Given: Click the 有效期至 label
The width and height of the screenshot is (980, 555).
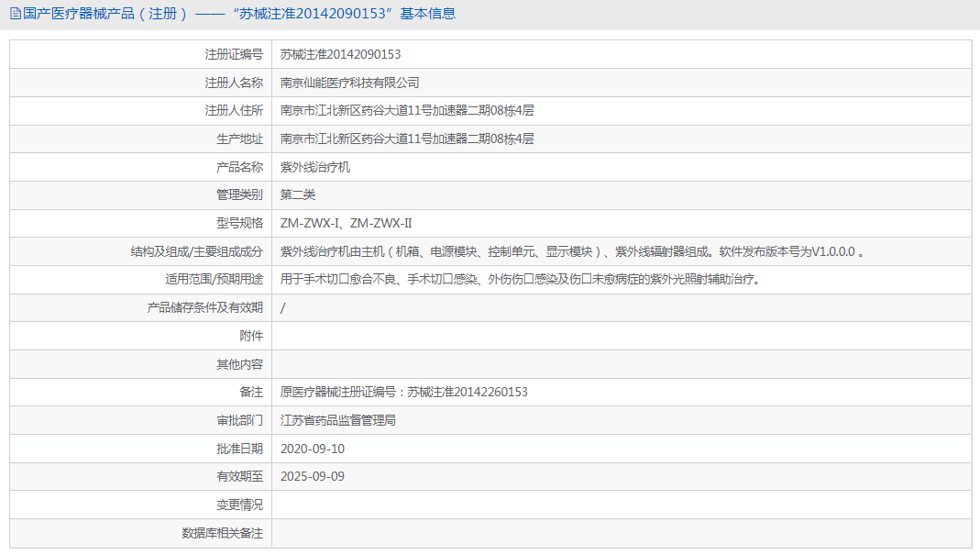Looking at the screenshot, I should [239, 476].
